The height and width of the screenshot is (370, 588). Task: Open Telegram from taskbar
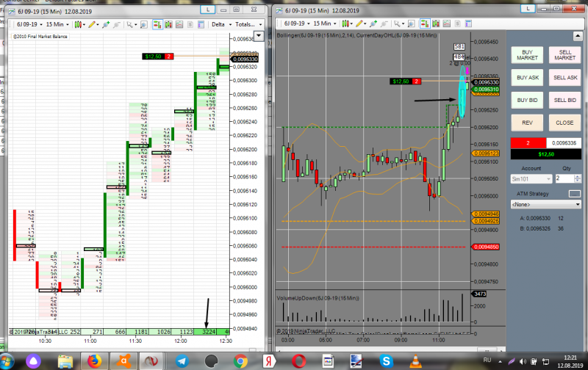point(182,361)
